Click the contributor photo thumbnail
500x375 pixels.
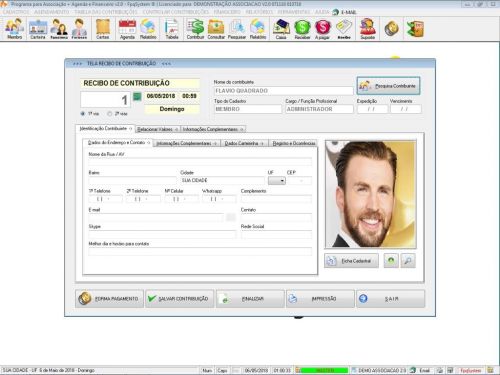click(x=371, y=194)
